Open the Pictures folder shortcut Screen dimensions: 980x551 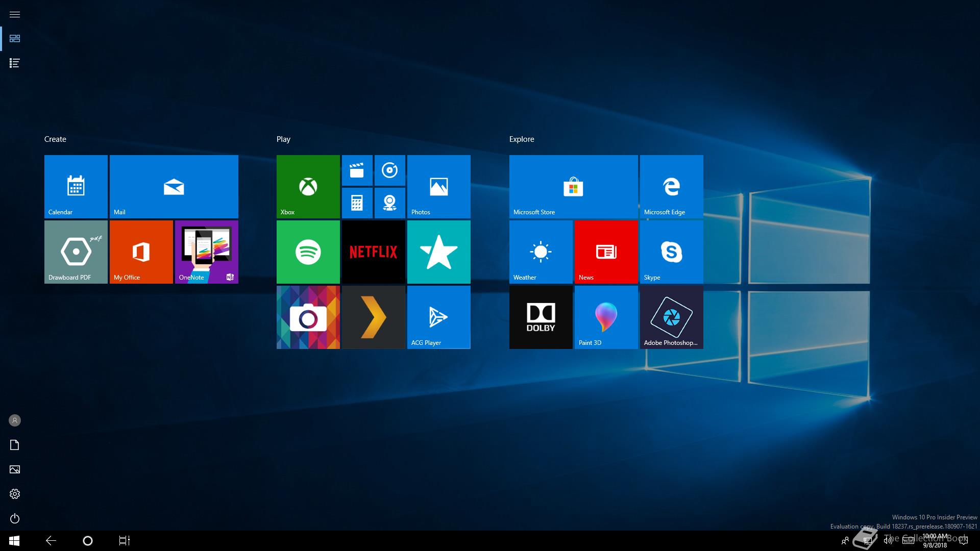[x=15, y=469]
